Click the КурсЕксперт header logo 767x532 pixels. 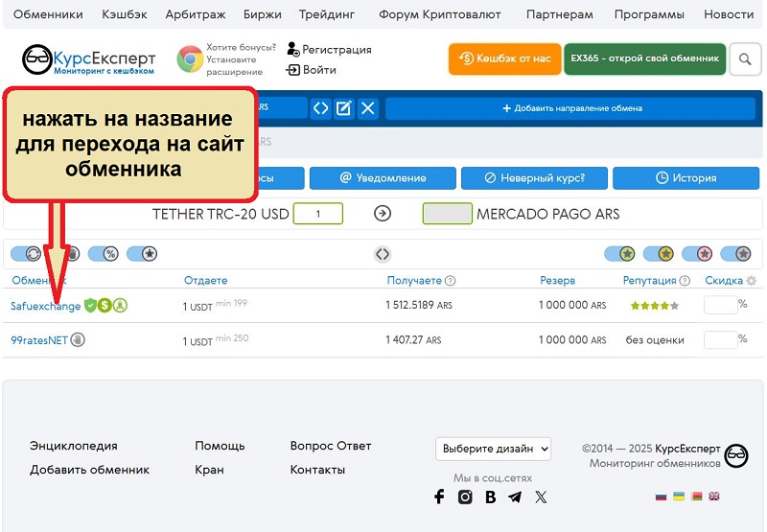click(89, 59)
